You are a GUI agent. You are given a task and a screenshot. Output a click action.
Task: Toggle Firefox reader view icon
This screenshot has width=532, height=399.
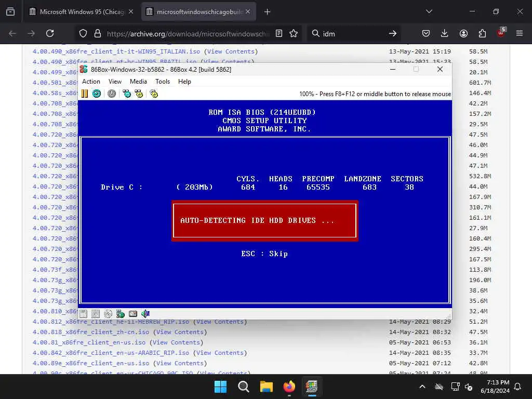(279, 33)
